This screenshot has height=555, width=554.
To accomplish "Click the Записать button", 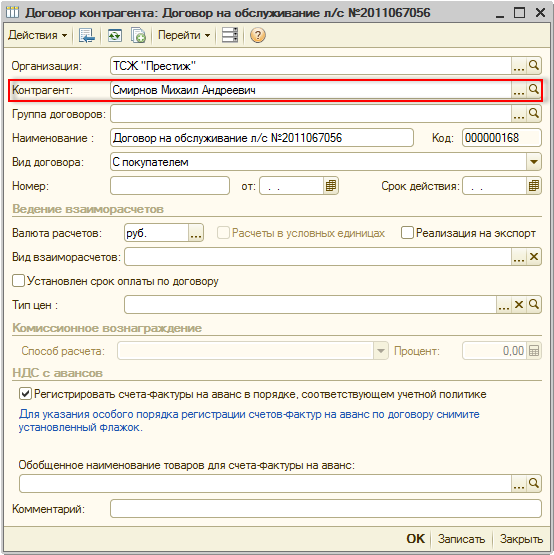I will (461, 539).
